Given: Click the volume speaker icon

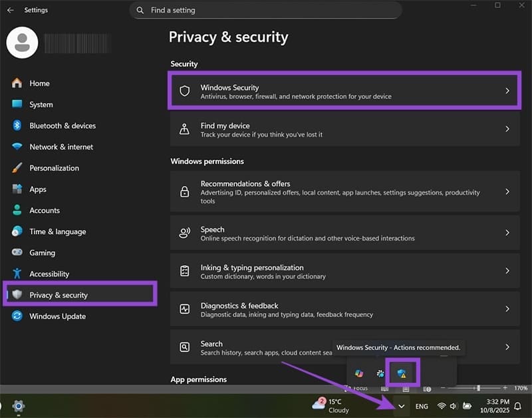Looking at the screenshot, I should pyautogui.click(x=454, y=405).
